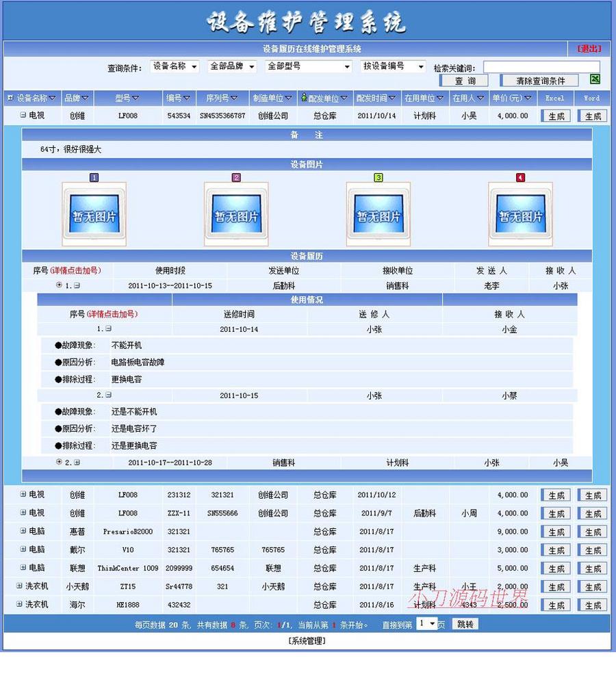Expand the 电视 row numbered ZZX-11
Image resolution: width=616 pixels, height=680 pixels.
point(23,512)
